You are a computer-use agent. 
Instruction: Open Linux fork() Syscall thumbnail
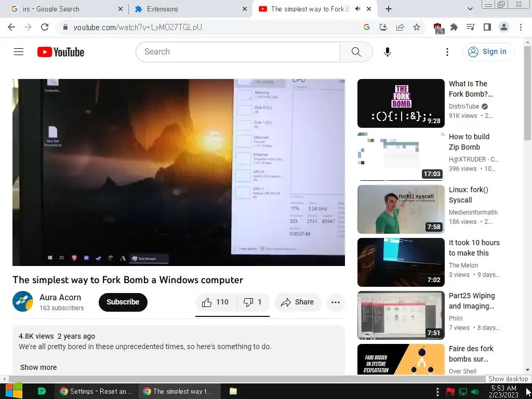click(x=401, y=209)
